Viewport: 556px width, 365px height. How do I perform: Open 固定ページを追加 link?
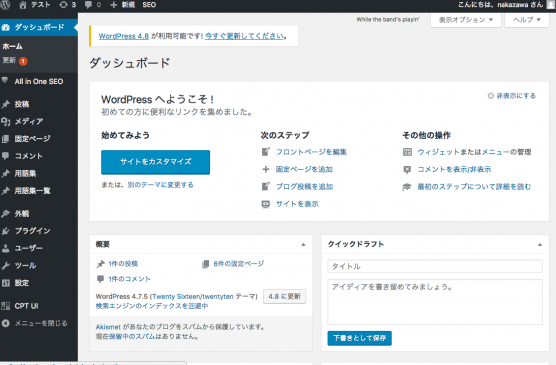[x=304, y=169]
